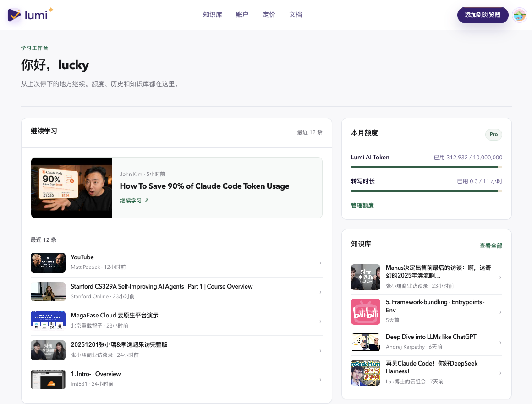This screenshot has height=404, width=532.
Task: Click the arrow icon next to 继续学习 link
Action: click(147, 201)
